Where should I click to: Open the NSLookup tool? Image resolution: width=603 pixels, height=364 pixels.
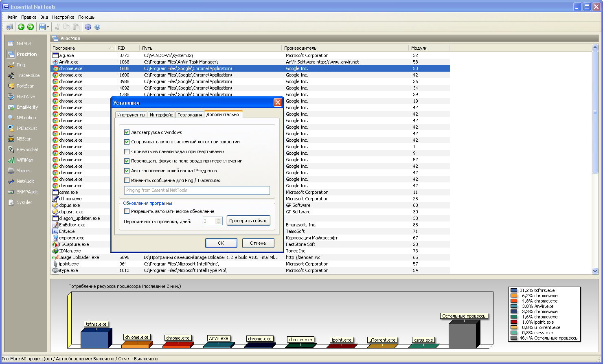click(x=25, y=118)
